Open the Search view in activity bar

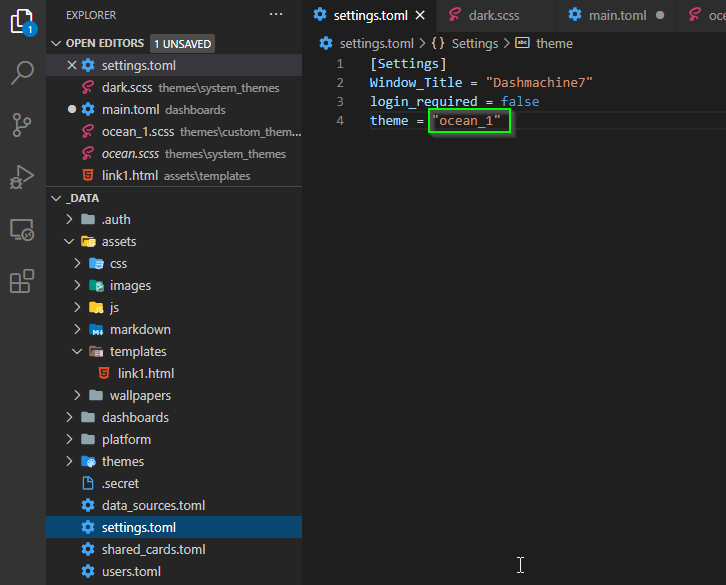coord(22,73)
